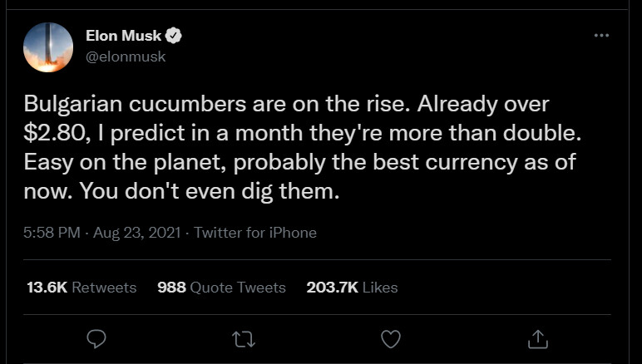Open the 988 Quote Tweets list
The image size is (642, 364).
[221, 288]
